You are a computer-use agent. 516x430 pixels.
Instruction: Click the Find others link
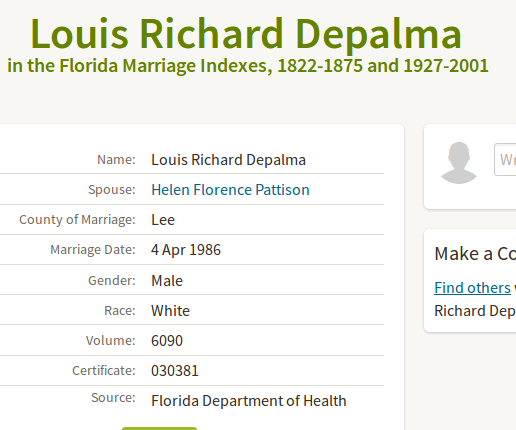click(x=472, y=288)
